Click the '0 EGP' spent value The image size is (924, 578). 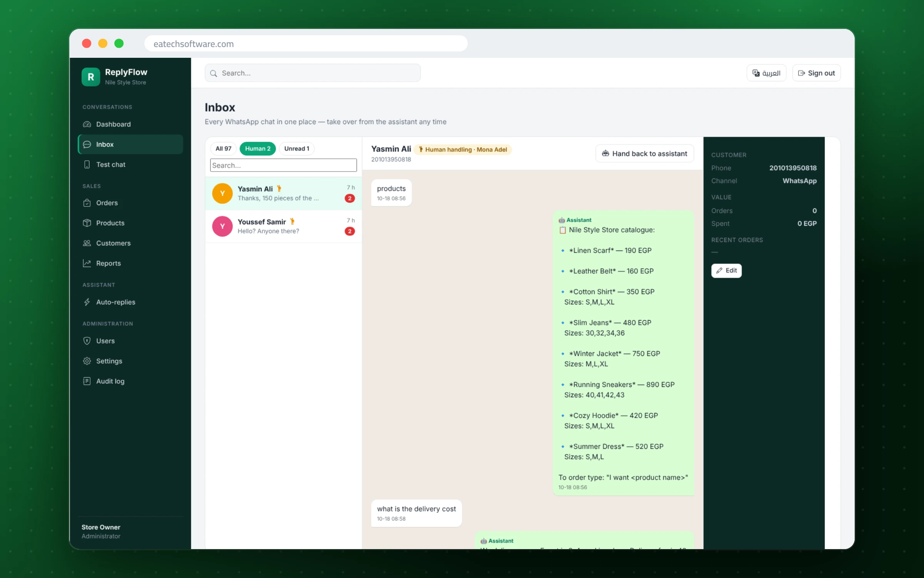807,223
